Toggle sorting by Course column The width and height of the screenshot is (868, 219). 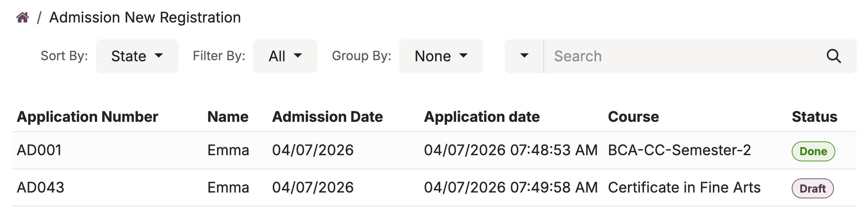(633, 117)
